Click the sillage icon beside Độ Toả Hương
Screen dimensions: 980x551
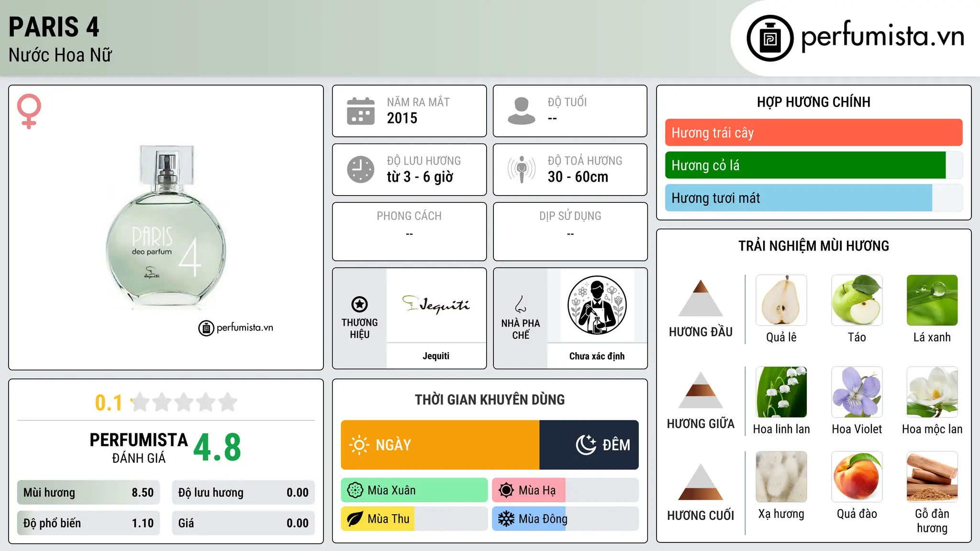coord(522,169)
